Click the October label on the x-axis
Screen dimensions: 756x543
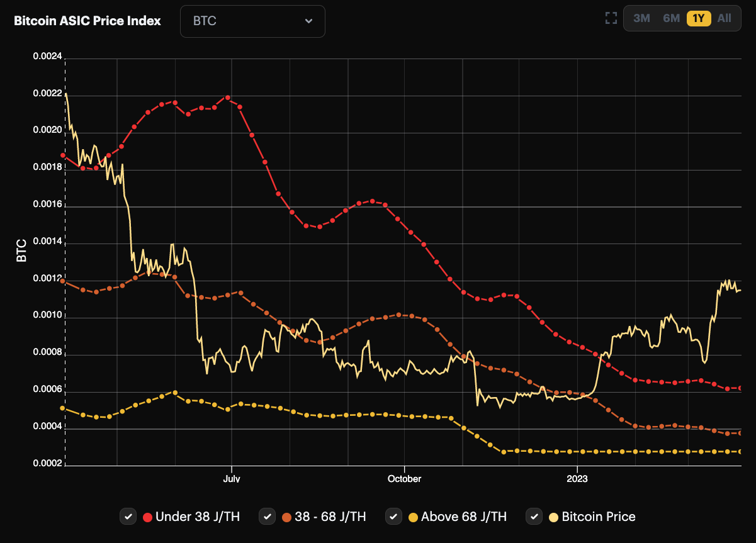[x=403, y=478]
